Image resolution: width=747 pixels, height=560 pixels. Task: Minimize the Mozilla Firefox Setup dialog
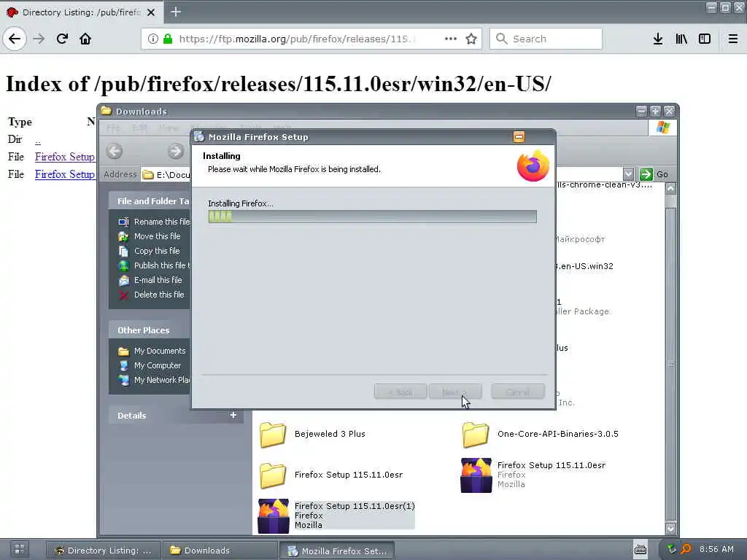[519, 137]
